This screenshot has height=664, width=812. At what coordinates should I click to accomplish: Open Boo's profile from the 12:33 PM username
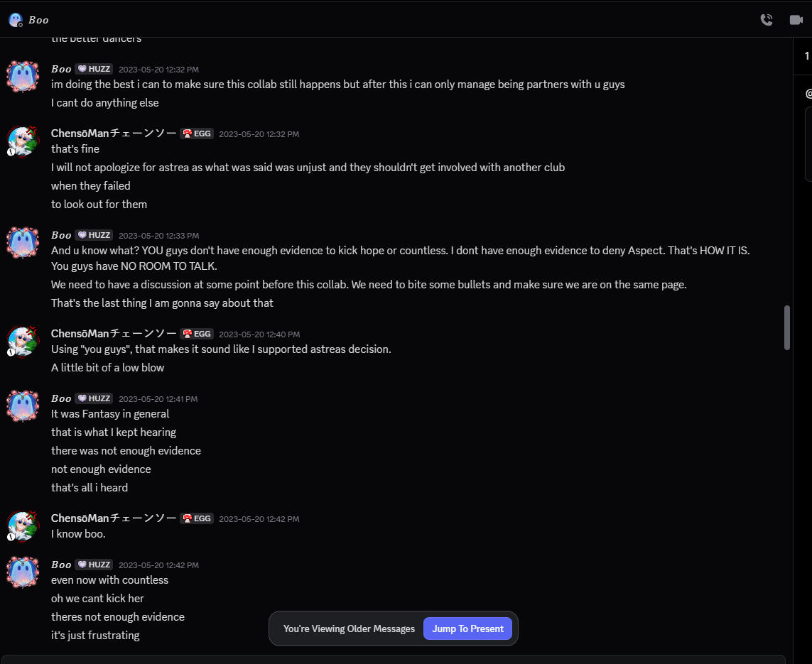click(61, 235)
